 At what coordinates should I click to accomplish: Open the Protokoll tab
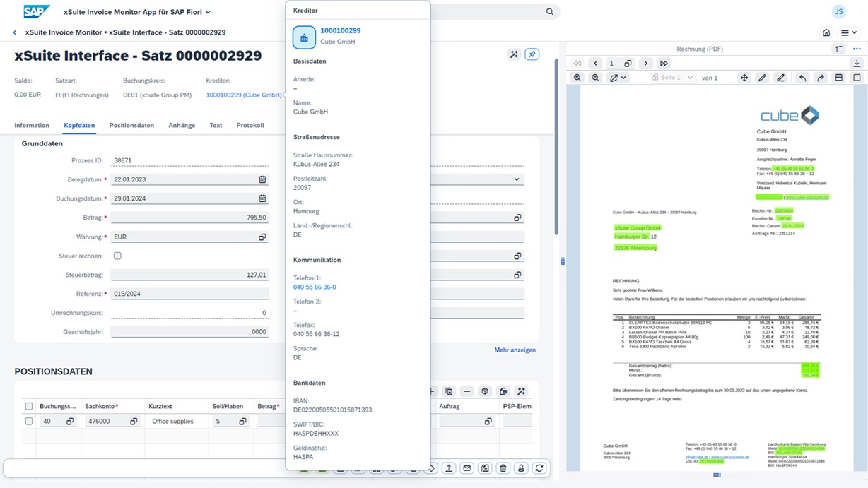(x=250, y=125)
